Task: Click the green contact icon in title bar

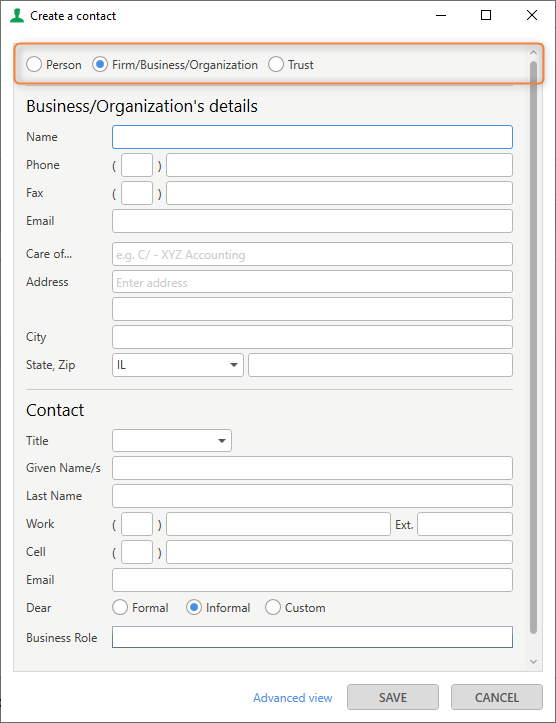Action: (17, 15)
